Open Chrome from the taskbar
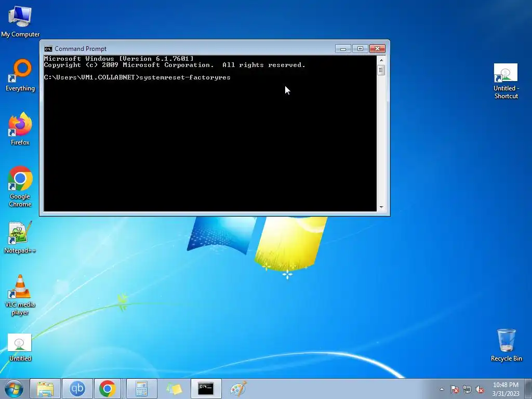The width and height of the screenshot is (532, 399). click(107, 389)
